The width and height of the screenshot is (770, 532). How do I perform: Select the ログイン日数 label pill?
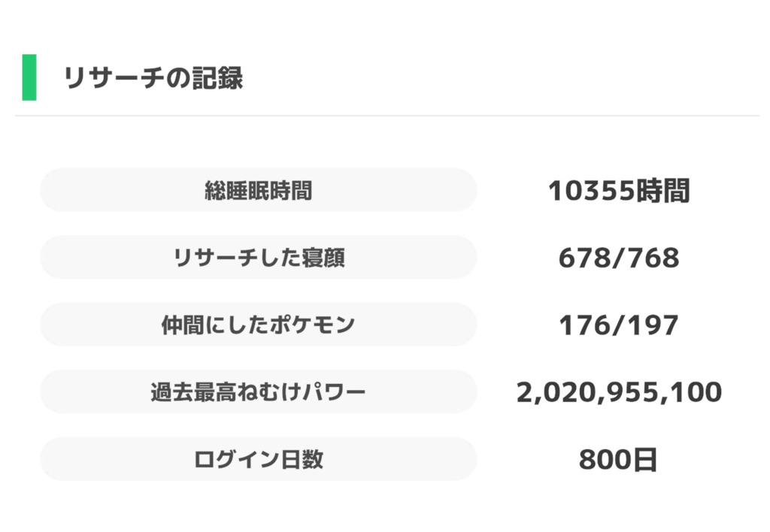tap(258, 459)
